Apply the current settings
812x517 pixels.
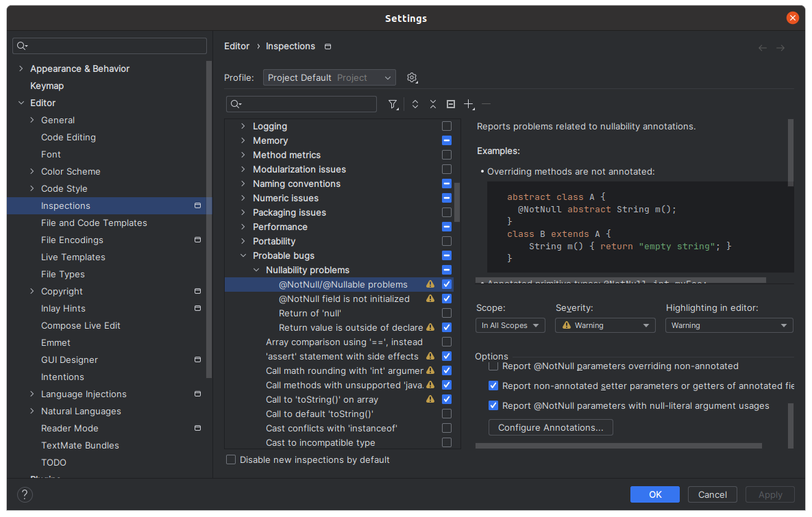tap(770, 494)
